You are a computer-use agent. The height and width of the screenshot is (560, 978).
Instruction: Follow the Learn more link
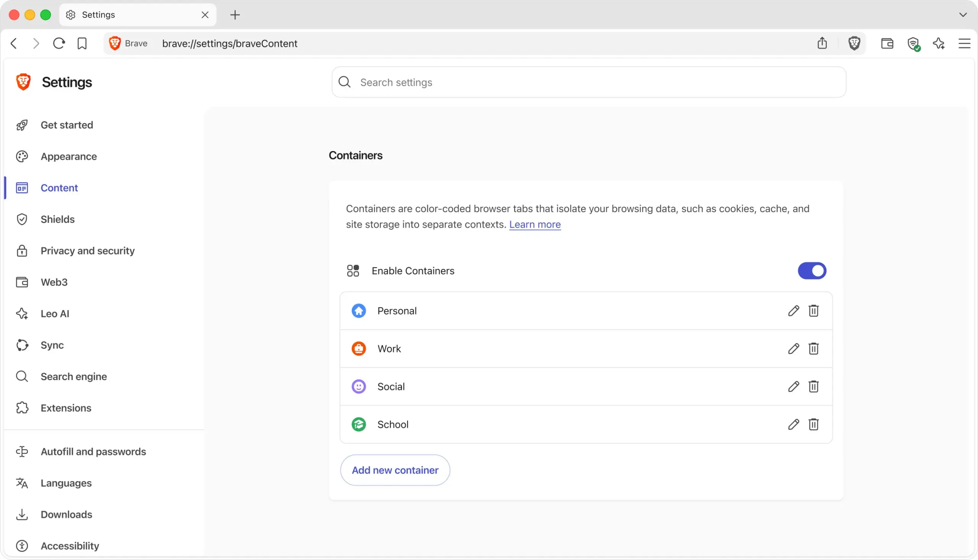pos(534,224)
